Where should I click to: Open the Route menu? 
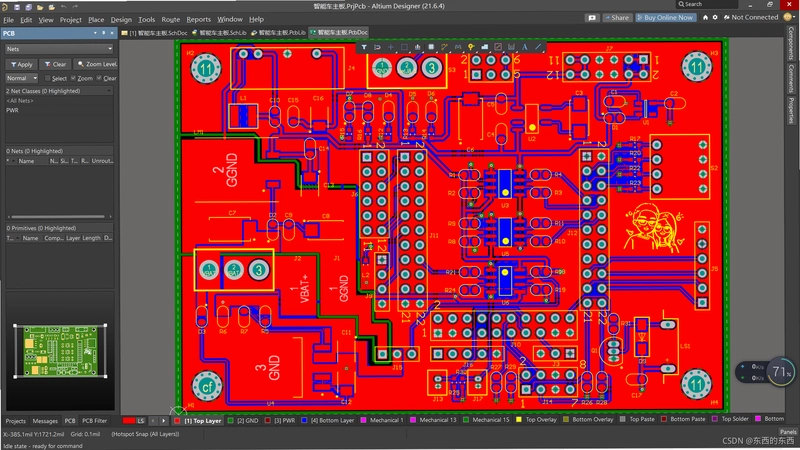[x=170, y=19]
